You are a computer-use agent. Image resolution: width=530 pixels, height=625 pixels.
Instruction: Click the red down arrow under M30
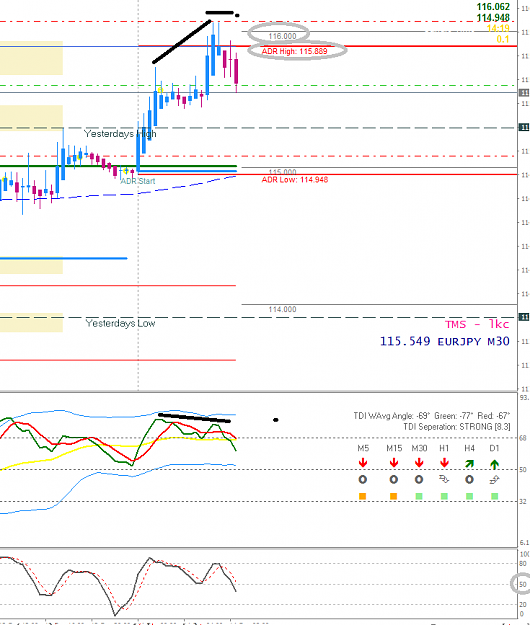point(419,463)
